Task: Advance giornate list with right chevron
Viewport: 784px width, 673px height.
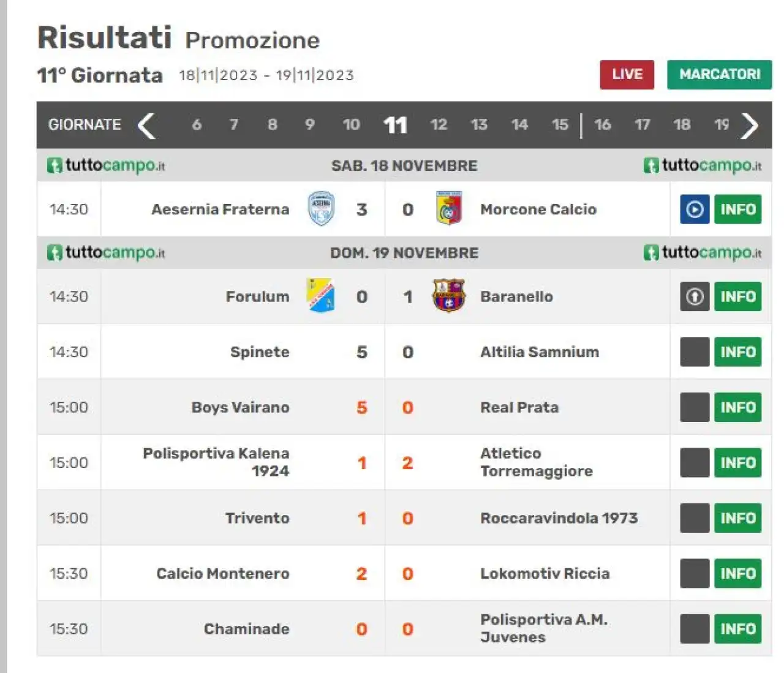Action: click(750, 125)
